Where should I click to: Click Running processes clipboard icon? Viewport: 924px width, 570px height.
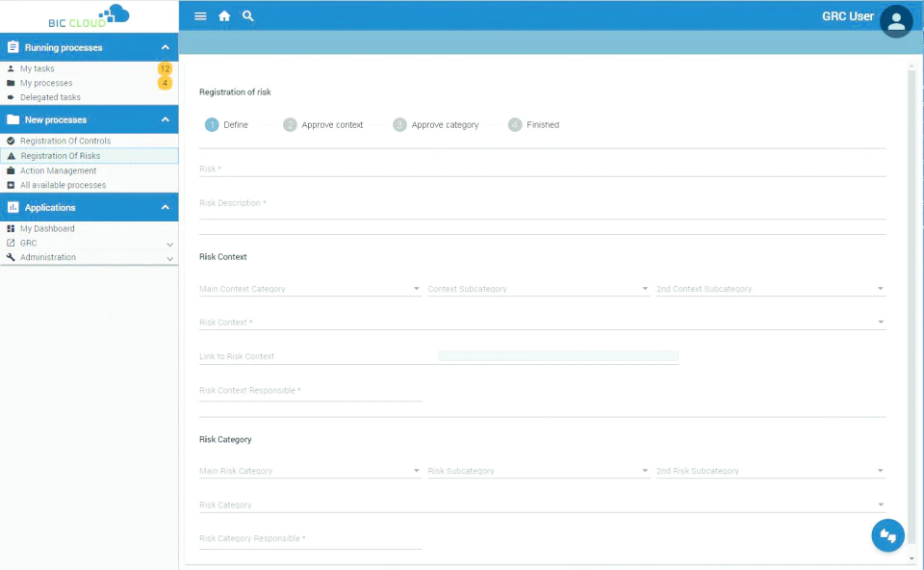pos(13,47)
